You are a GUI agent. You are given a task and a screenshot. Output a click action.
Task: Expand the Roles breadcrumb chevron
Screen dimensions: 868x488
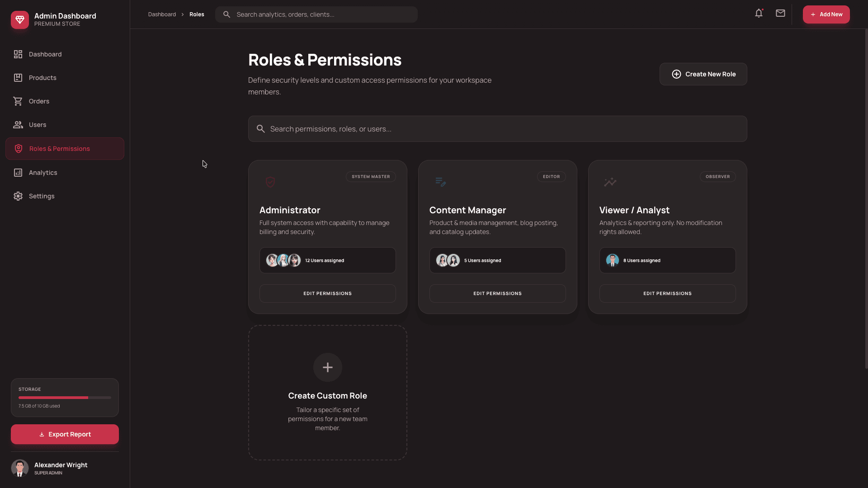(x=182, y=14)
